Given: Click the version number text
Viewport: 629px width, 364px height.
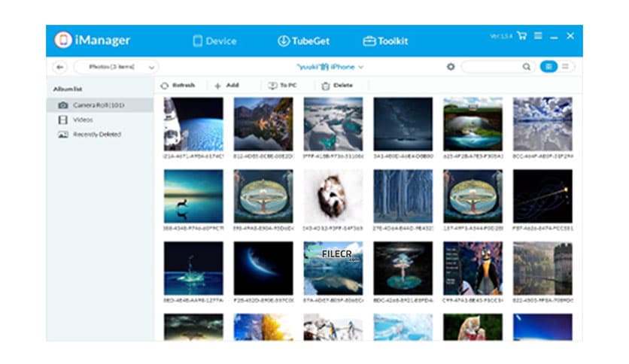Looking at the screenshot, I should coord(501,36).
